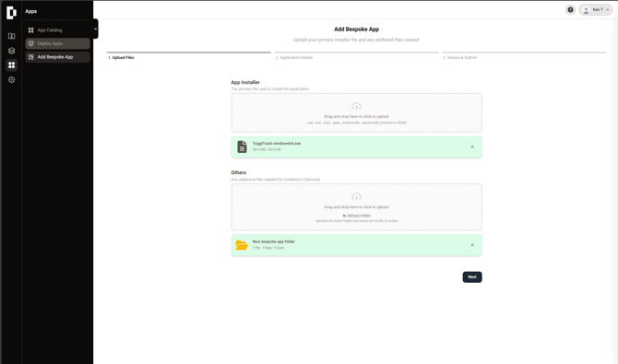Click the cloud upload icon in Others dropzone
Screen dimensions: 618x364
(356, 196)
